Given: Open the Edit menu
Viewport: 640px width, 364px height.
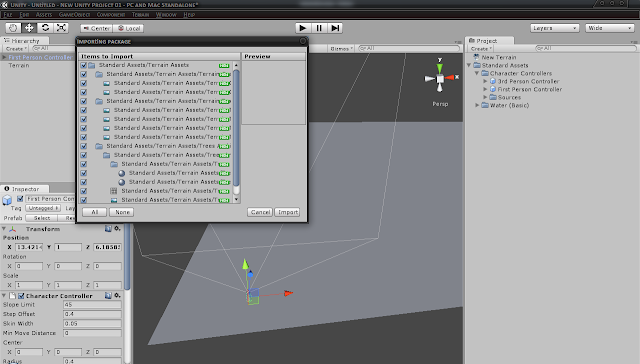Looking at the screenshot, I should click(24, 15).
